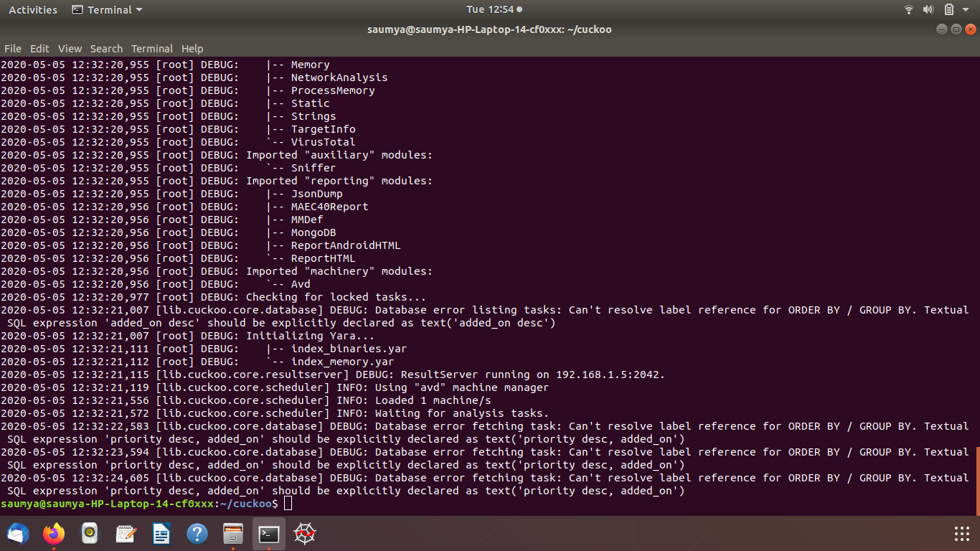Open the gedit text editor from the dock
The height and width of the screenshot is (551, 980).
pyautogui.click(x=126, y=534)
